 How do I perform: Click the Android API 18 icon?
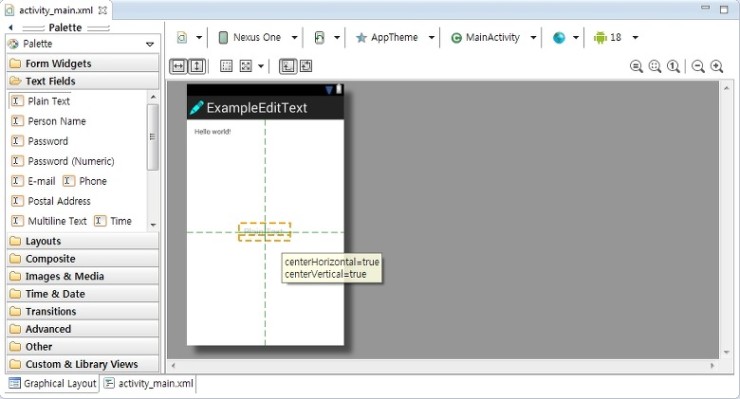pos(600,37)
